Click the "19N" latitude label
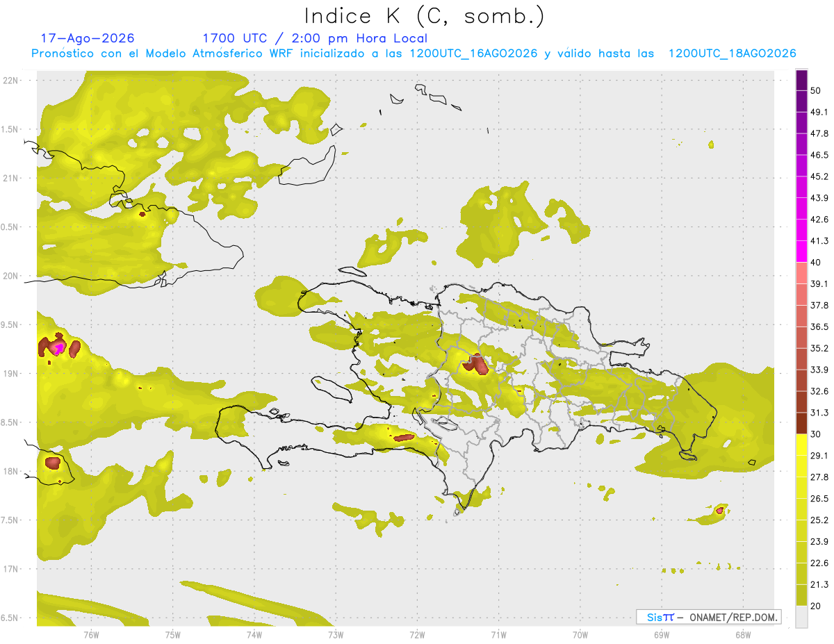The image size is (834, 644). pyautogui.click(x=10, y=374)
